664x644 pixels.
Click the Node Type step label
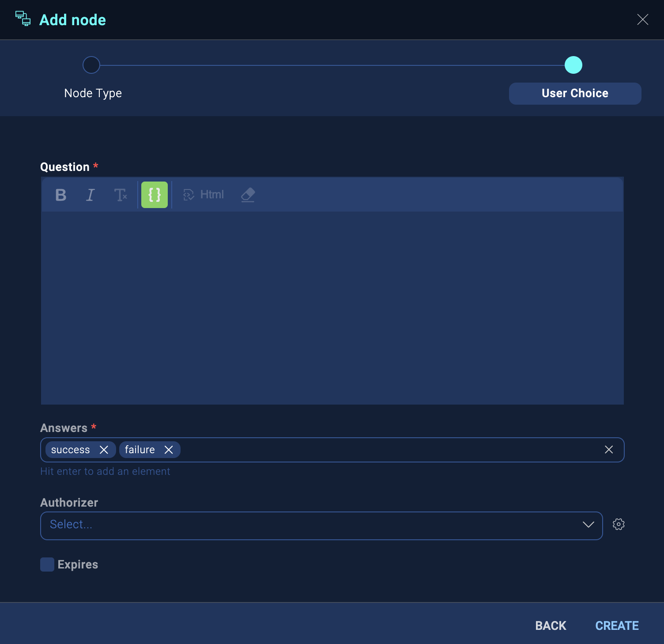pyautogui.click(x=93, y=93)
